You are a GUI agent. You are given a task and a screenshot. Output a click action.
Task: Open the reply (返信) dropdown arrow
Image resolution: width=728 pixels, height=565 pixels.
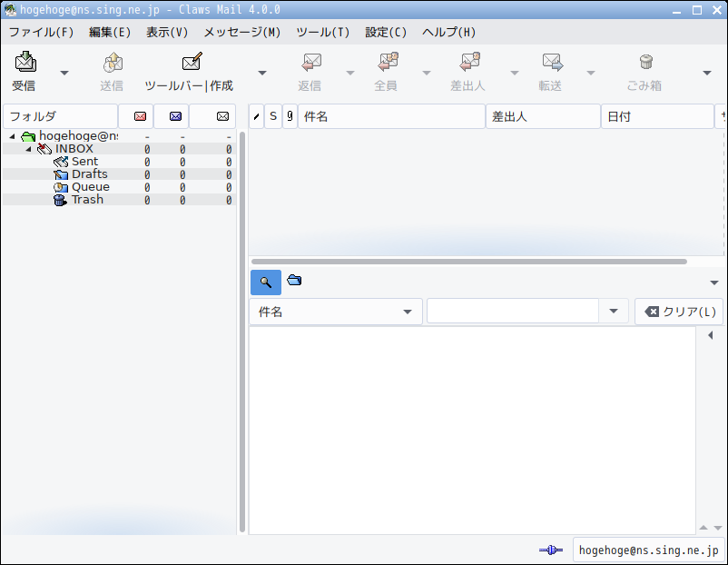pyautogui.click(x=350, y=73)
